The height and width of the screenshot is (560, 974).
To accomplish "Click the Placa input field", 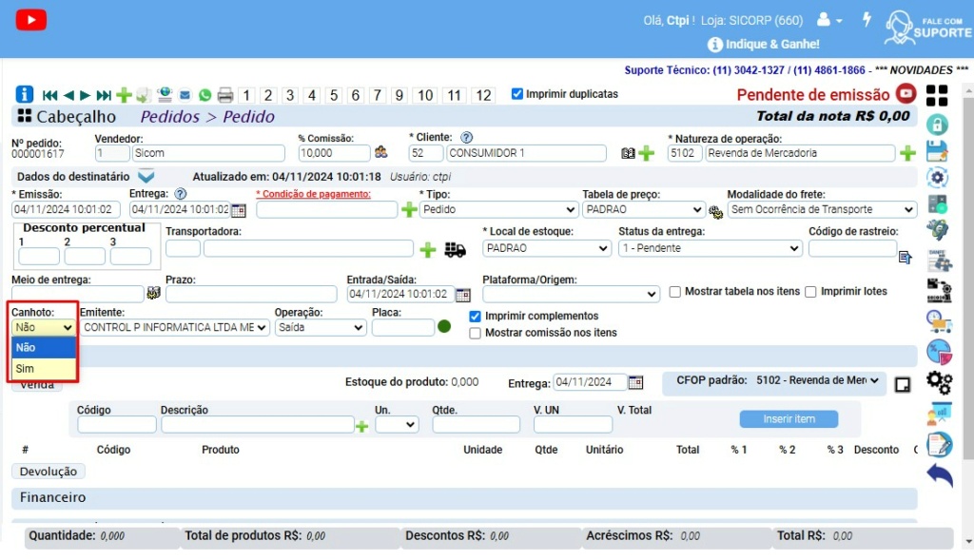I will point(403,328).
